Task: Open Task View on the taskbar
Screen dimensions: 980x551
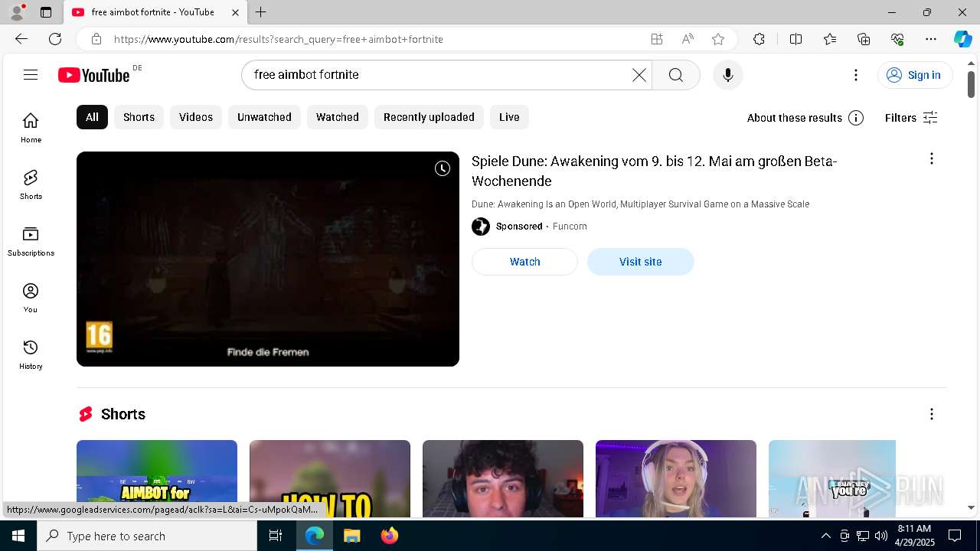Action: pos(276,536)
